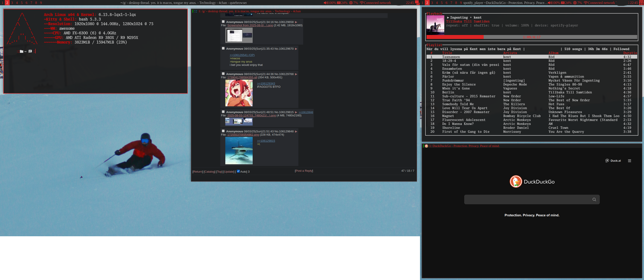Screen dimensions: 644x280
Task: Select the Taxmannen row in the playlist
Action: [532, 57]
